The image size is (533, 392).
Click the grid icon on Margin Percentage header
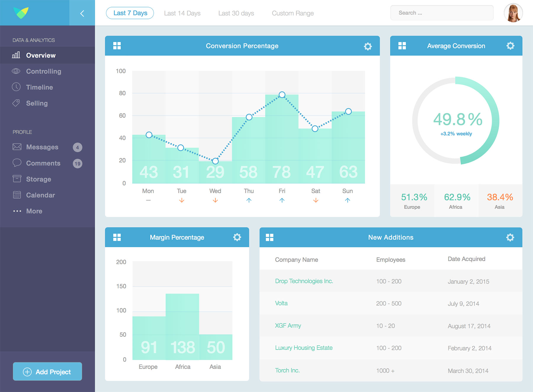tap(117, 237)
